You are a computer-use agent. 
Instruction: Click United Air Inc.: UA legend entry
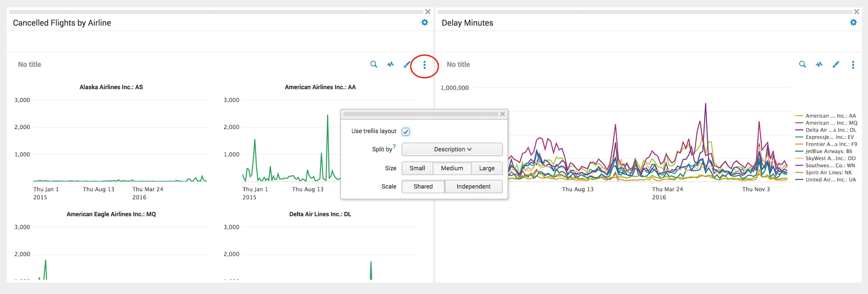pos(826,180)
